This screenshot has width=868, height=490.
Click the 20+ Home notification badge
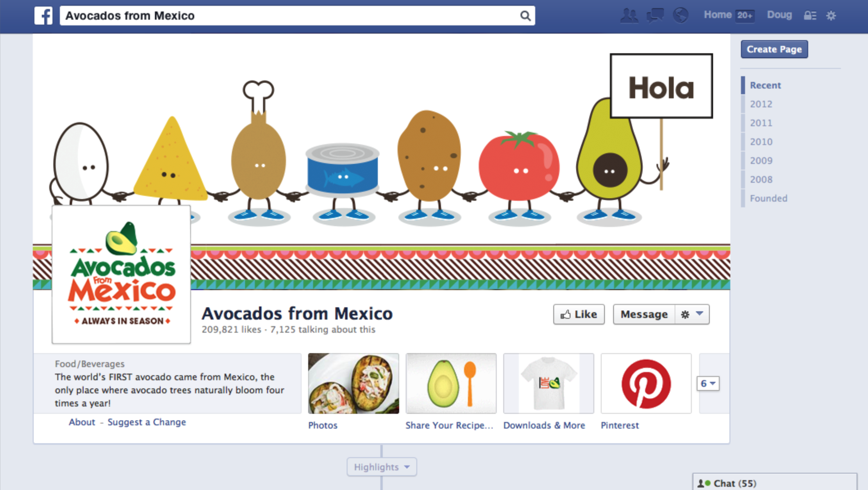745,16
